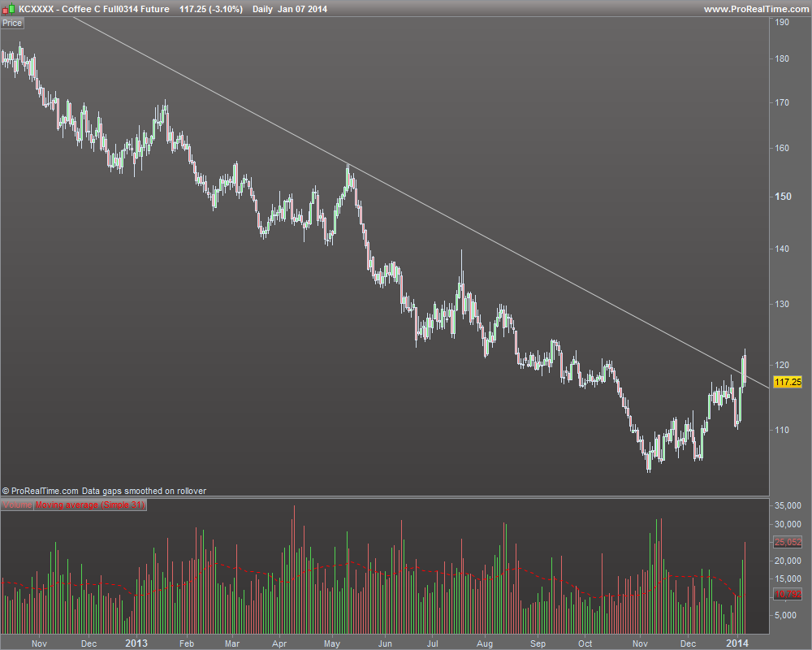This screenshot has width=812, height=650.
Task: Select the 2014 year marker on timeline
Action: point(737,643)
